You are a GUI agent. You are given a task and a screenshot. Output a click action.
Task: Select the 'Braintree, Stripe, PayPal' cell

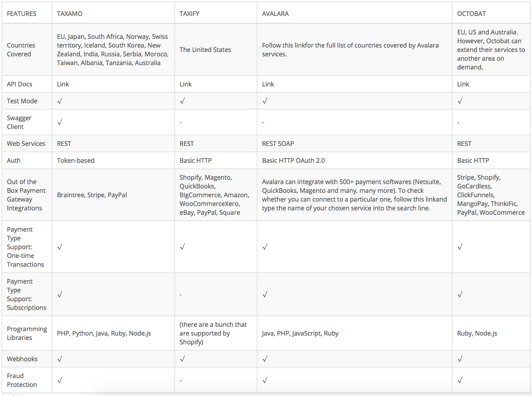pyautogui.click(x=92, y=195)
